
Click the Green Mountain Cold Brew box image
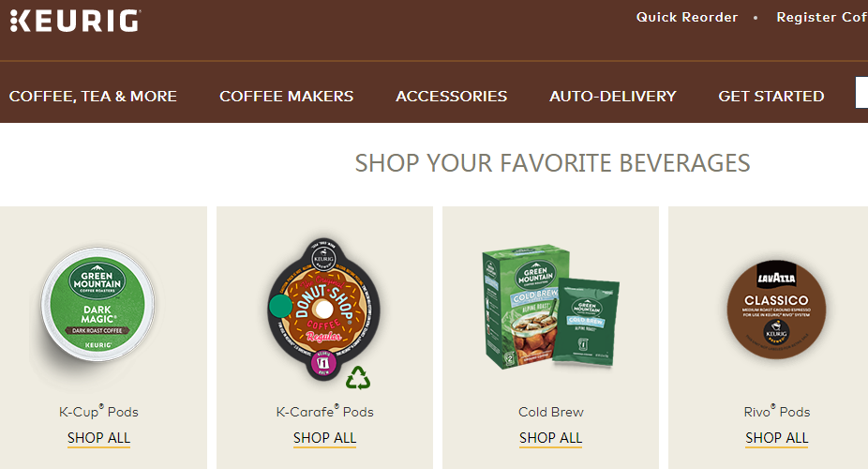click(x=551, y=306)
